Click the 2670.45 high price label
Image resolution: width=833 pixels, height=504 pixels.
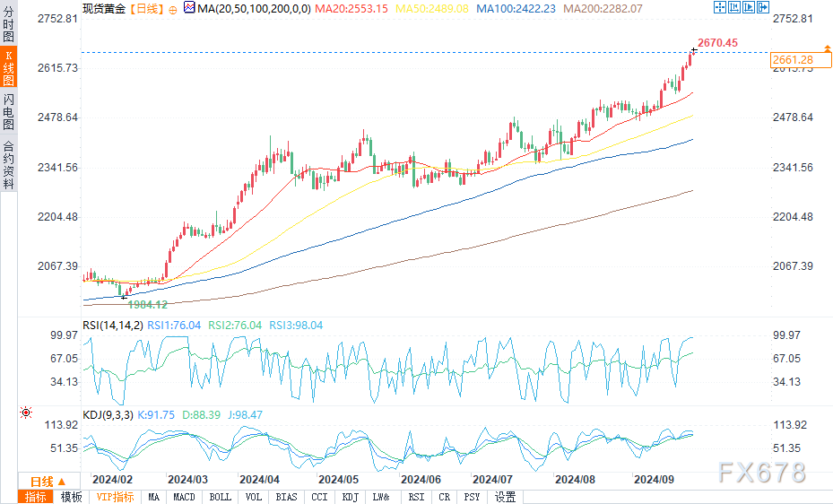(717, 42)
